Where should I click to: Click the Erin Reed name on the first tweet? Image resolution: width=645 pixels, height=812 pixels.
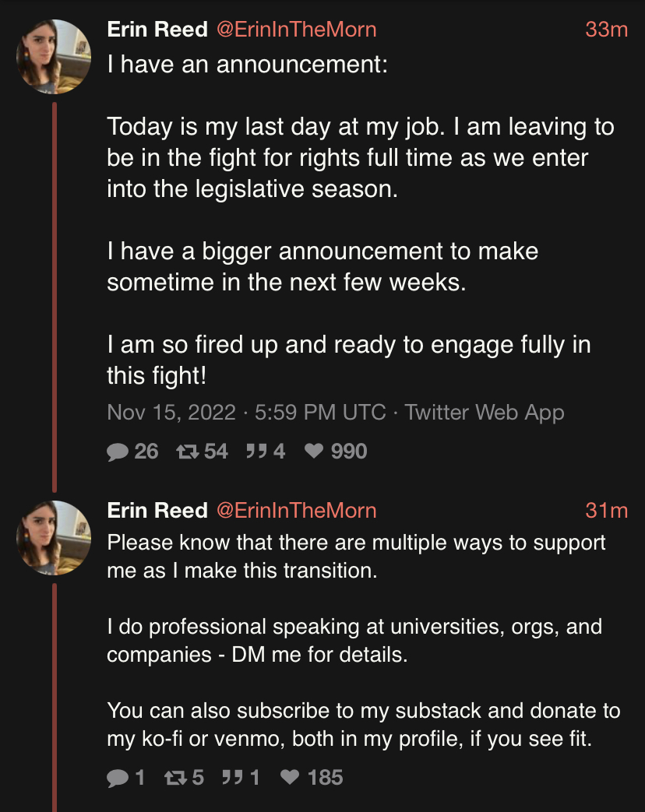click(157, 30)
